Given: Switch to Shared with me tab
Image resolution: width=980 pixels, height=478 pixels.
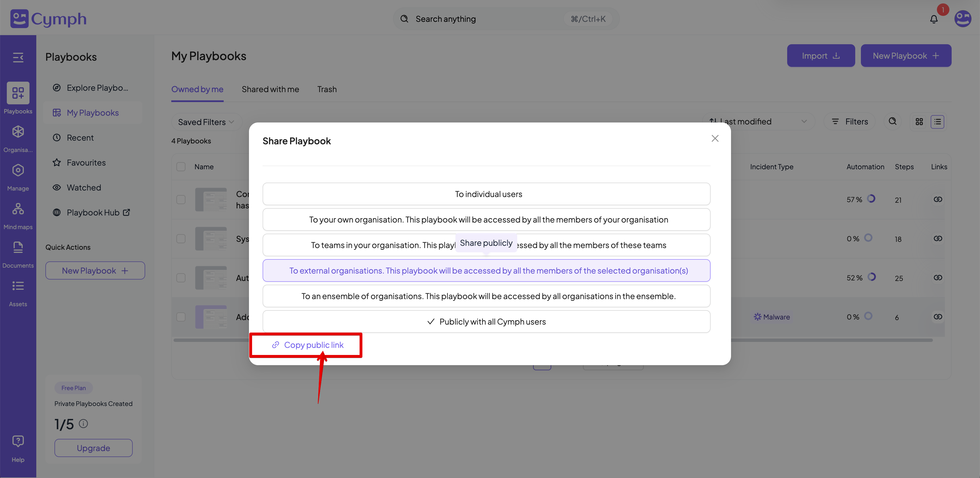Looking at the screenshot, I should click(x=270, y=89).
